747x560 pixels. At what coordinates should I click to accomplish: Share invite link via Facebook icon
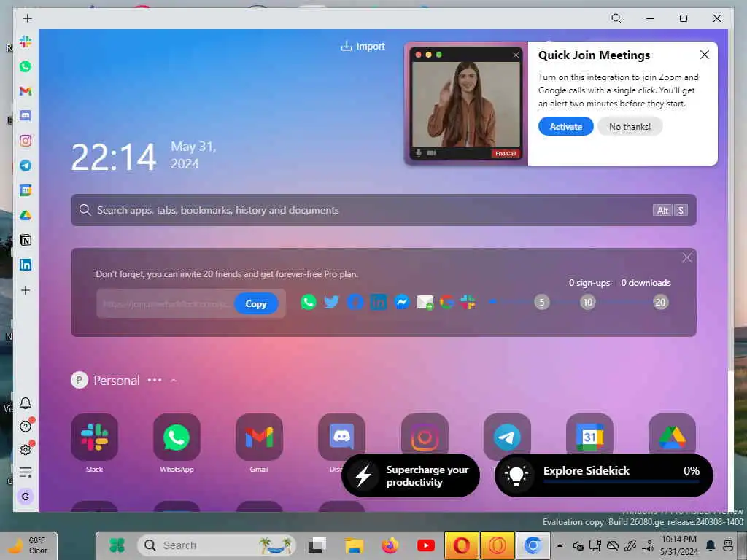click(355, 302)
